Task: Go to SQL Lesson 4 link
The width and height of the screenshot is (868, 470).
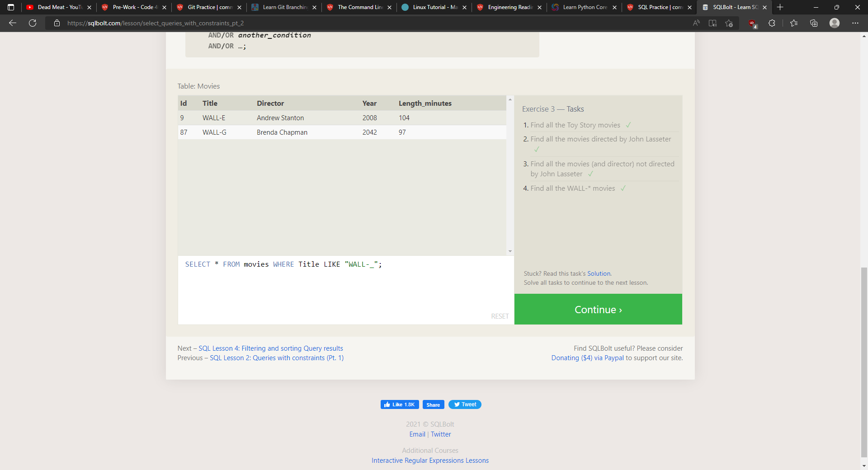Action: [270, 348]
